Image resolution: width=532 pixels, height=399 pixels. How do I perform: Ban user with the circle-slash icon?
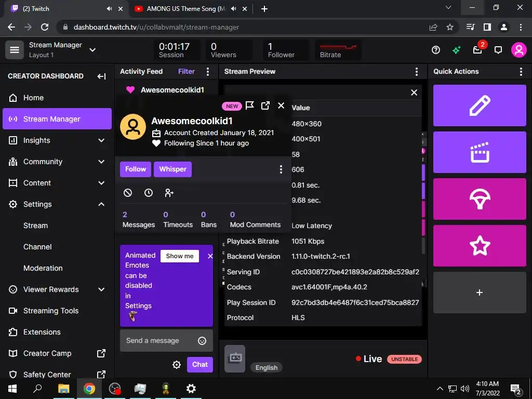pyautogui.click(x=128, y=193)
